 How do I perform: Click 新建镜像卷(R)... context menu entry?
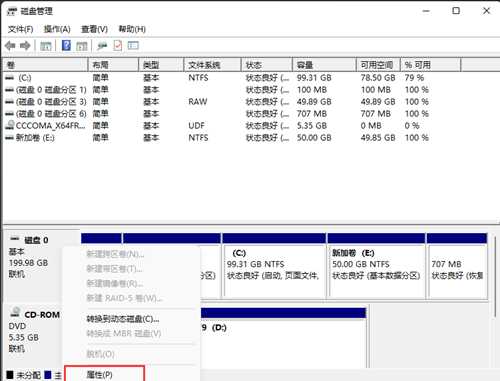[115, 283]
